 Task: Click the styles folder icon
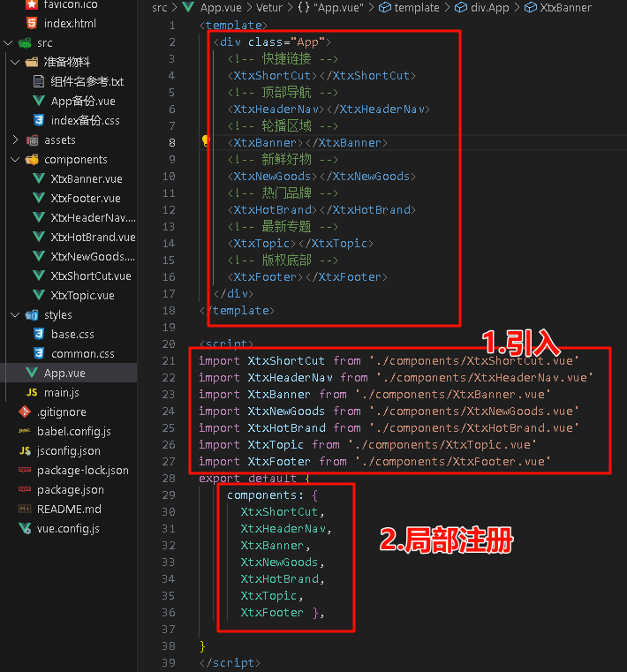coord(32,315)
